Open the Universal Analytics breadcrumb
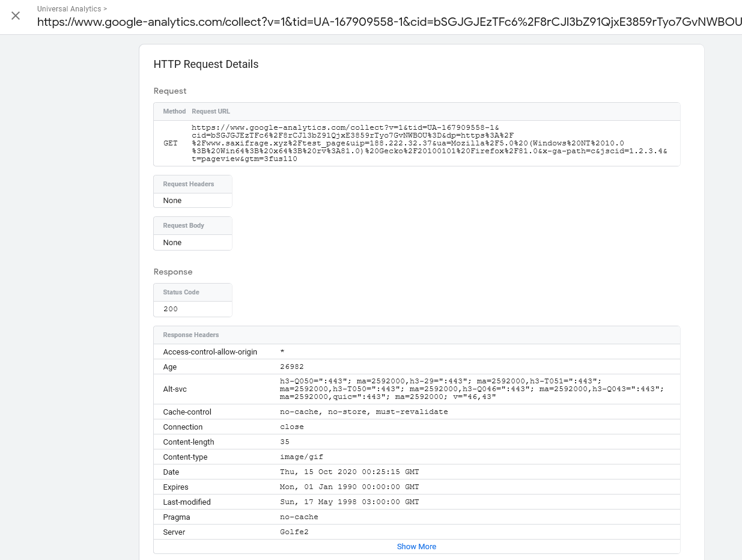This screenshot has height=560, width=742. pos(72,9)
